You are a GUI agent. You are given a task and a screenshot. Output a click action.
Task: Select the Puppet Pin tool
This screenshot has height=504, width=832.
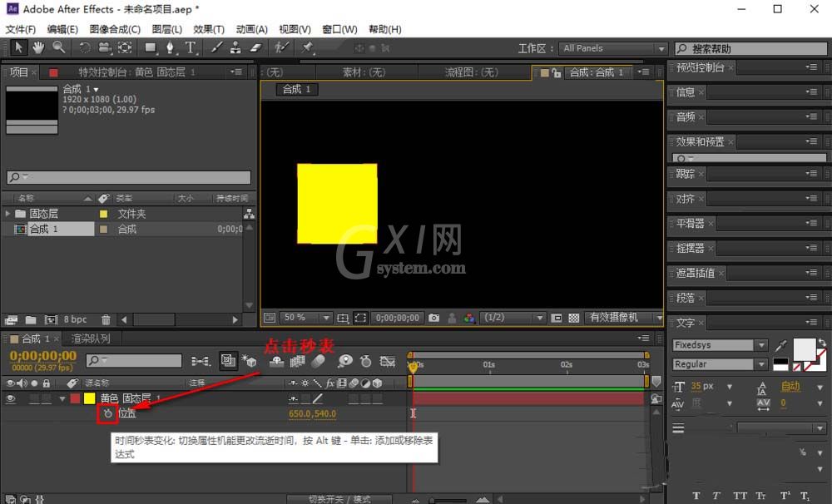(307, 47)
